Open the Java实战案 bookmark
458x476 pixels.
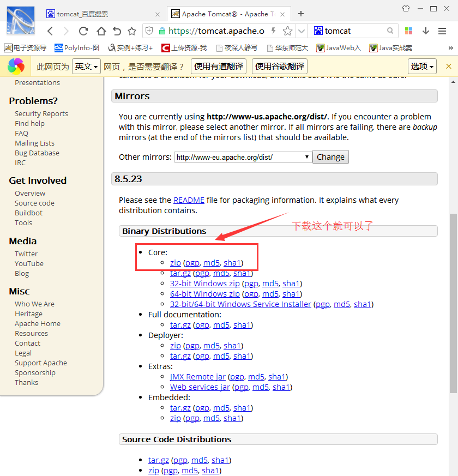[390, 47]
